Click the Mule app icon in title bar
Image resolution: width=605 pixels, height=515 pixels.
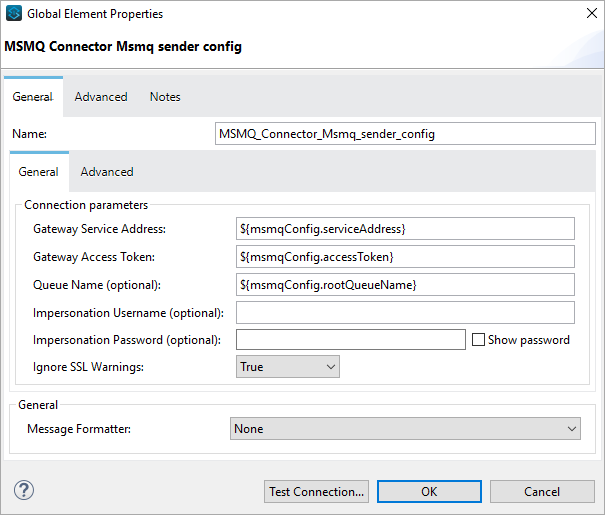tap(14, 14)
